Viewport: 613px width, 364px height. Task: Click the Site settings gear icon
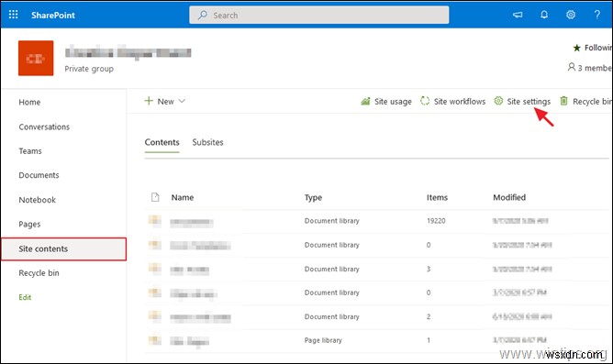click(498, 101)
